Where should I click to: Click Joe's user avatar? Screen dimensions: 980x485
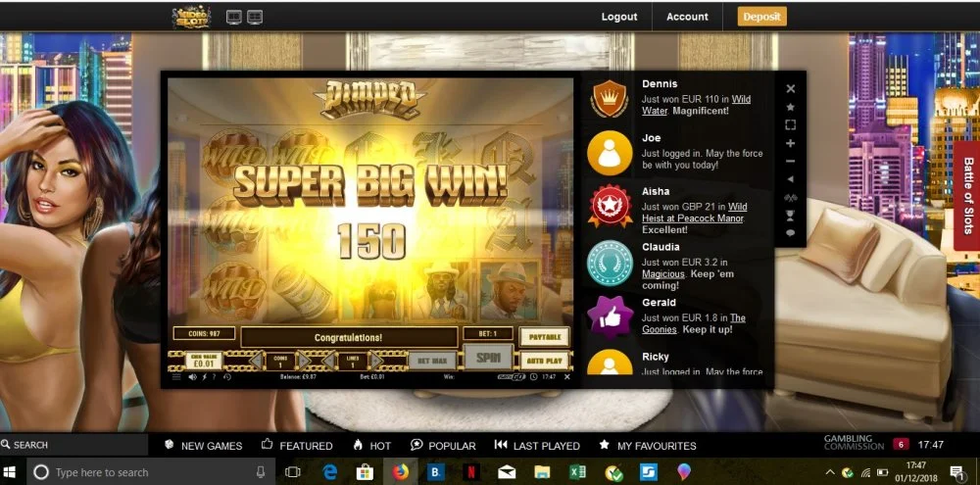click(x=610, y=153)
